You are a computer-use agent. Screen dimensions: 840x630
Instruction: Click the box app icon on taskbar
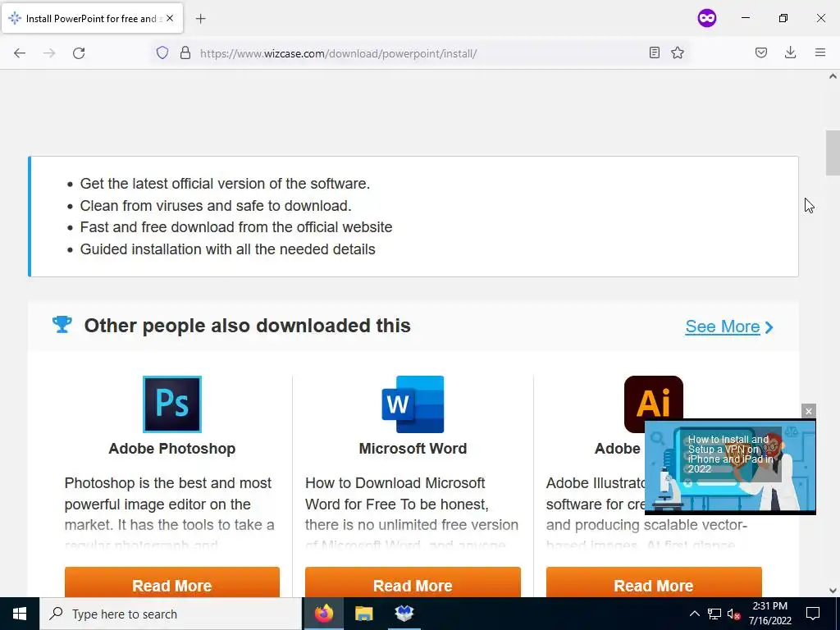[x=404, y=614]
